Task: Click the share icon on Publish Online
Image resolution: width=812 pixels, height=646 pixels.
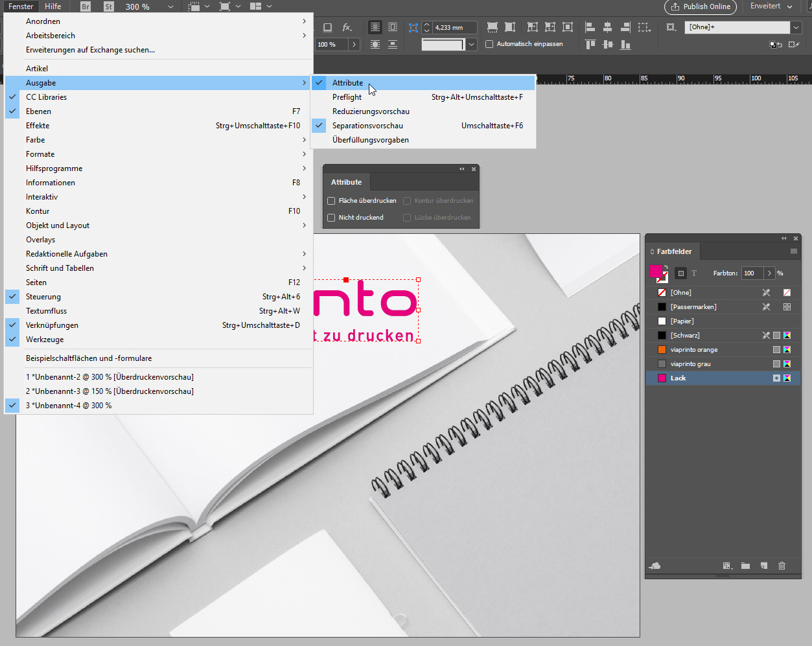Action: (675, 6)
